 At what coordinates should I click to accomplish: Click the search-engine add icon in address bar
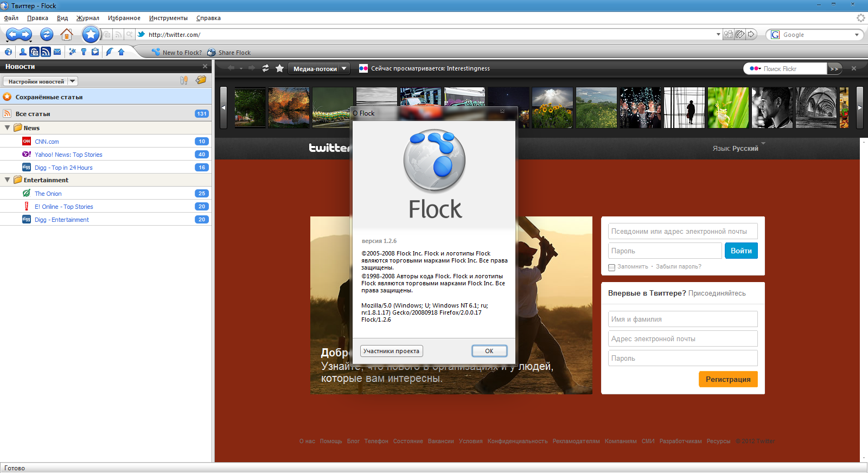click(x=129, y=35)
